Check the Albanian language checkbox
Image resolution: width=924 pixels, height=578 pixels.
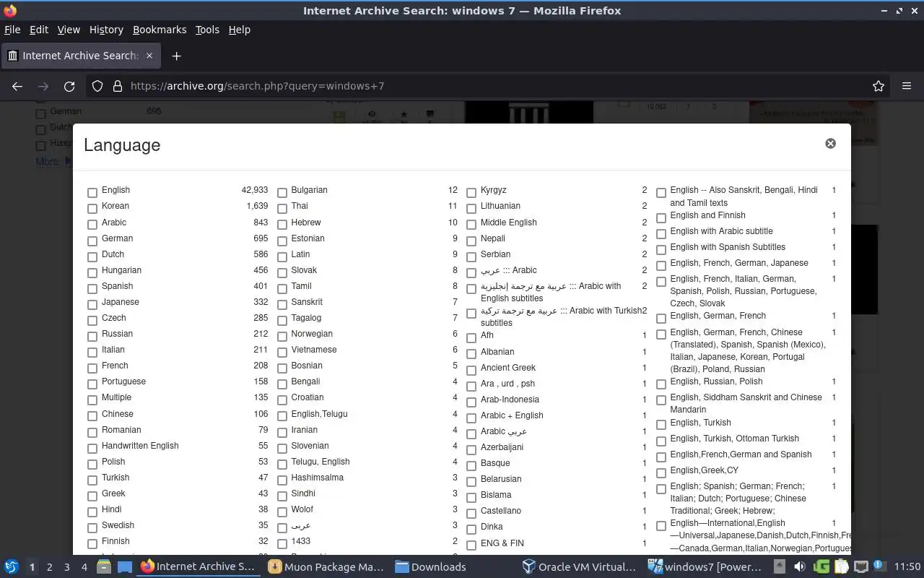click(x=471, y=354)
